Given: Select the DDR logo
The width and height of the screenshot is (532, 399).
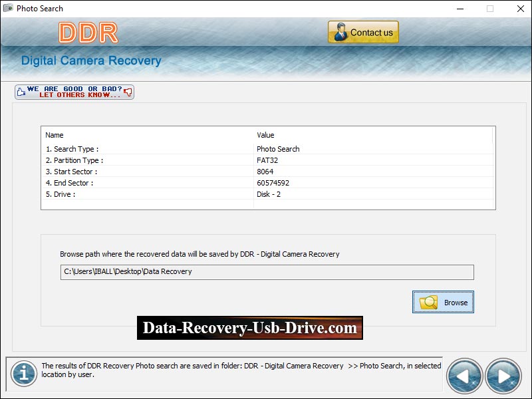Looking at the screenshot, I should (x=88, y=33).
